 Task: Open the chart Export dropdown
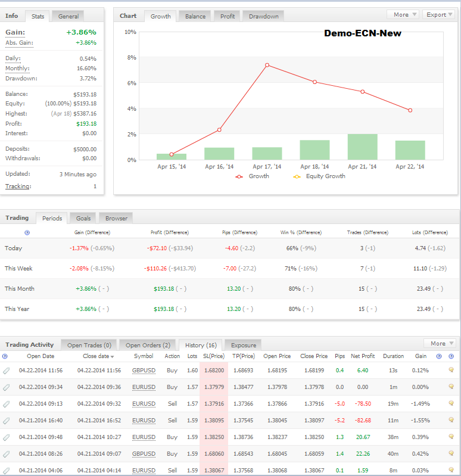click(x=438, y=14)
